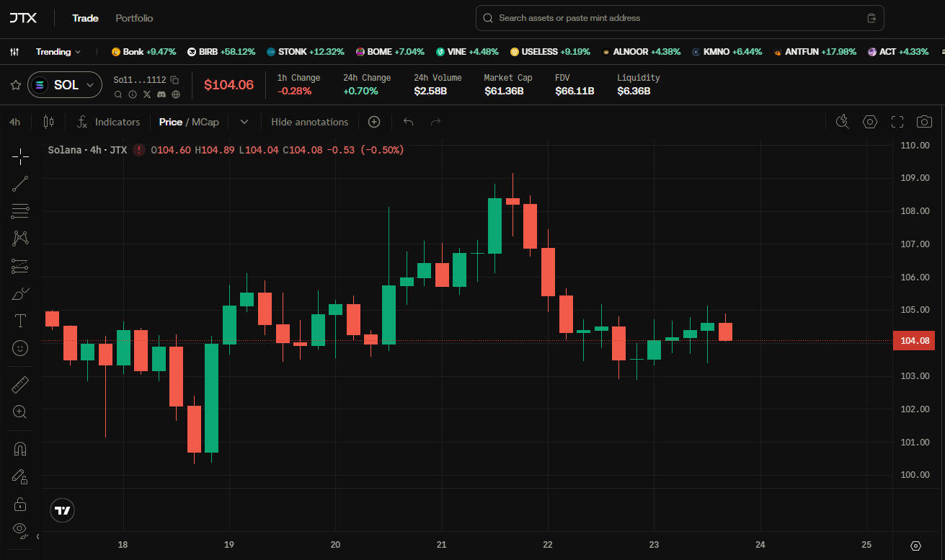This screenshot has width=945, height=560.
Task: Select the trend line drawing tool
Action: (20, 184)
